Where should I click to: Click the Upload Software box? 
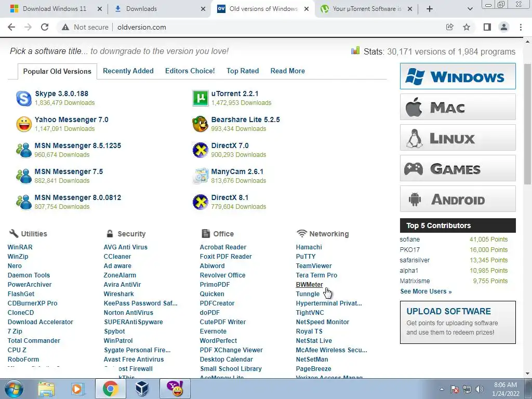click(x=458, y=322)
